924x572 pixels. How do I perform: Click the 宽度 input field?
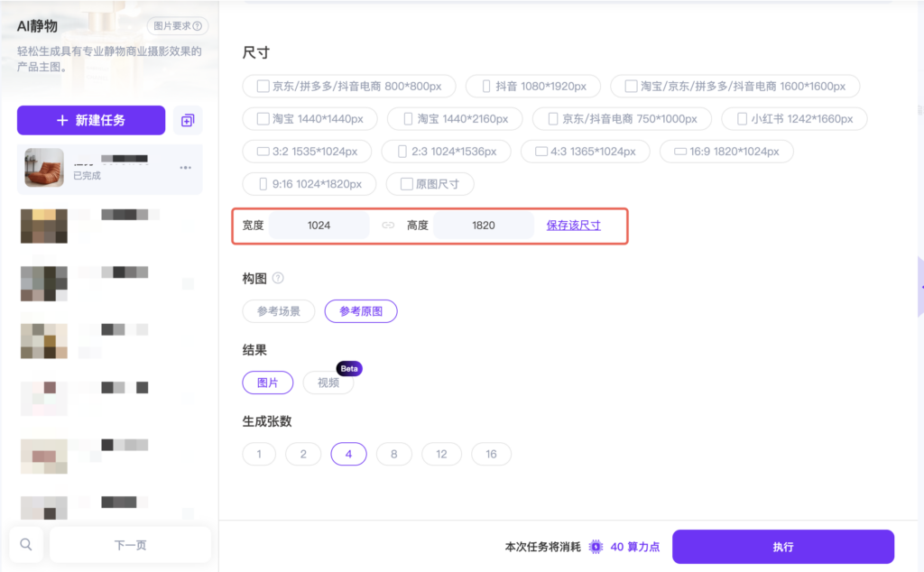coord(319,225)
